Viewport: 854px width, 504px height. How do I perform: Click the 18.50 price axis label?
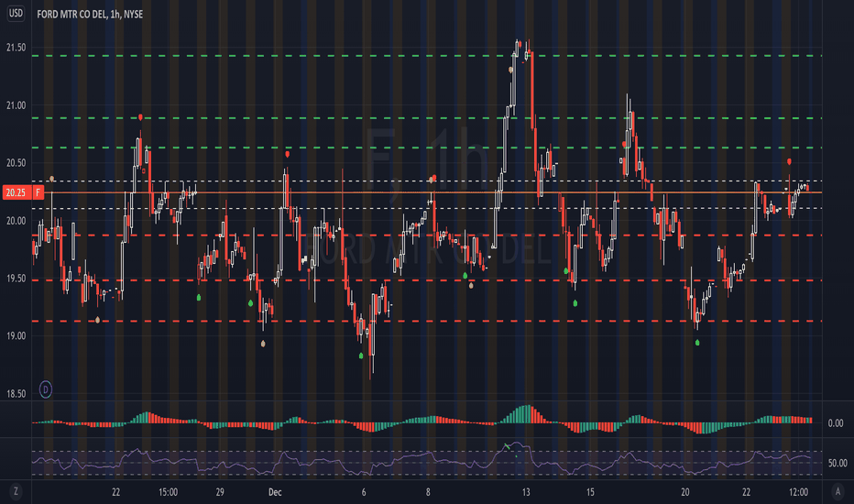tap(16, 394)
